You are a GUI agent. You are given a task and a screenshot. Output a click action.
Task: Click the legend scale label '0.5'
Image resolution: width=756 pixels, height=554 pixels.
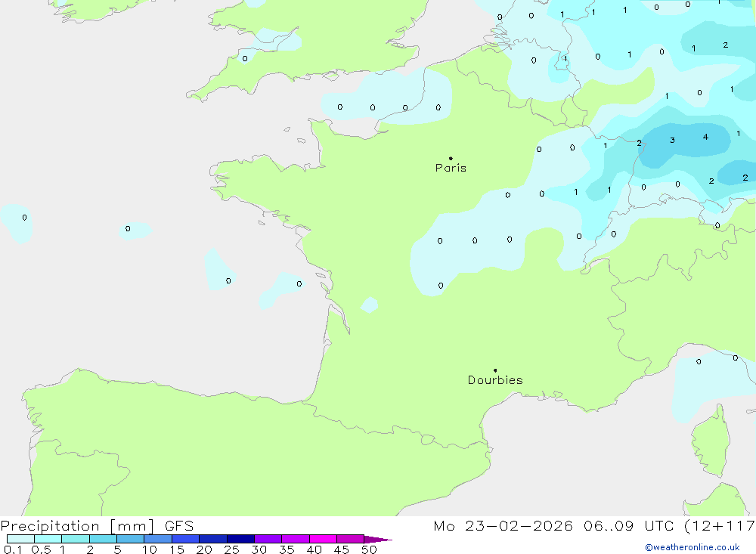click(x=41, y=549)
